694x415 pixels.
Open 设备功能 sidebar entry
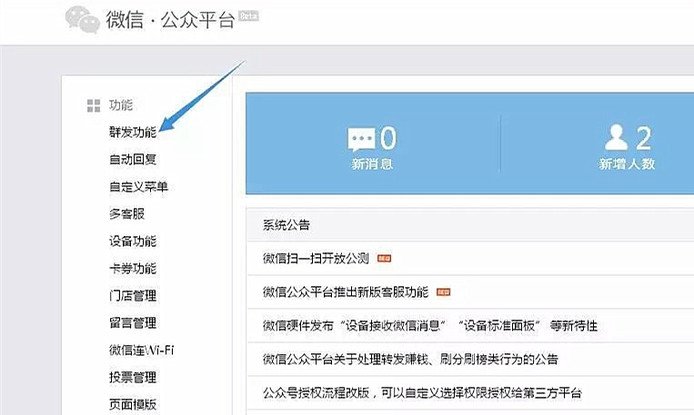click(x=133, y=241)
